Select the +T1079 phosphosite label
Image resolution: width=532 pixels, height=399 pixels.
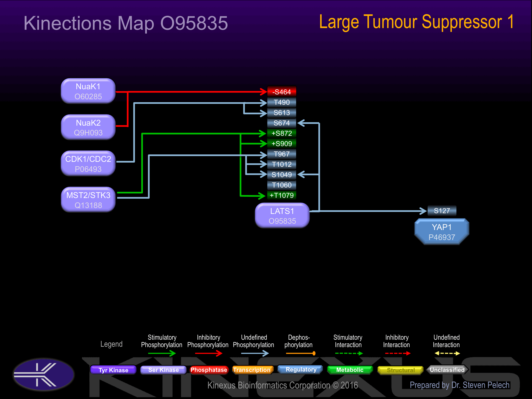(282, 195)
